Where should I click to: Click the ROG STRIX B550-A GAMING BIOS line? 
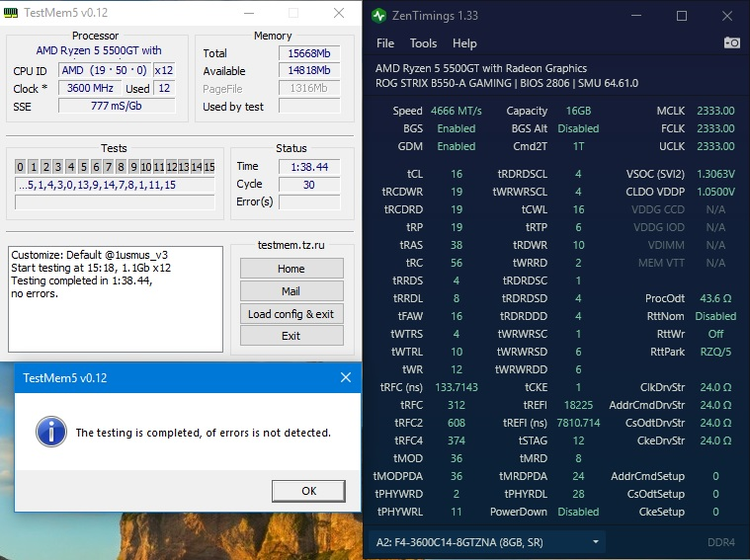coord(507,83)
